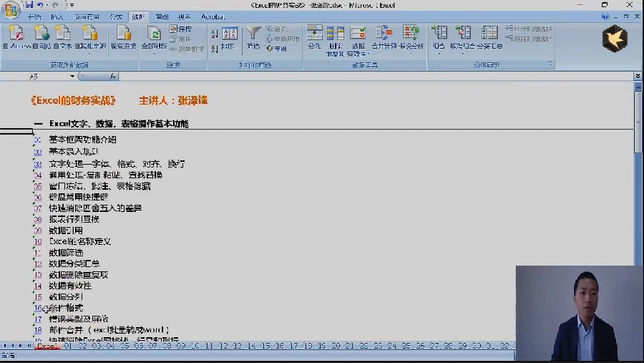Image resolution: width=644 pixels, height=363 pixels.
Task: Click Subtotal (分类汇总) button
Action: (489, 37)
